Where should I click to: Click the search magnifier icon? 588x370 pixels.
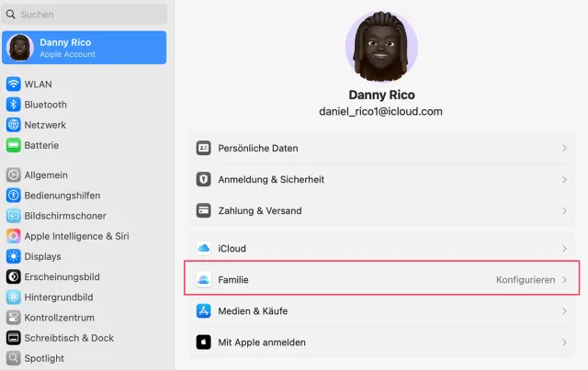pos(11,15)
